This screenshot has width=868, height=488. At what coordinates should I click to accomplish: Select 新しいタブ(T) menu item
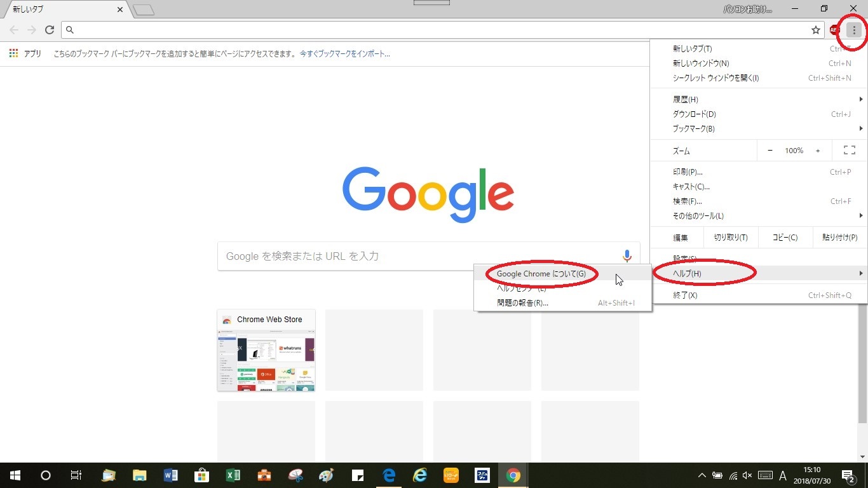(759, 49)
